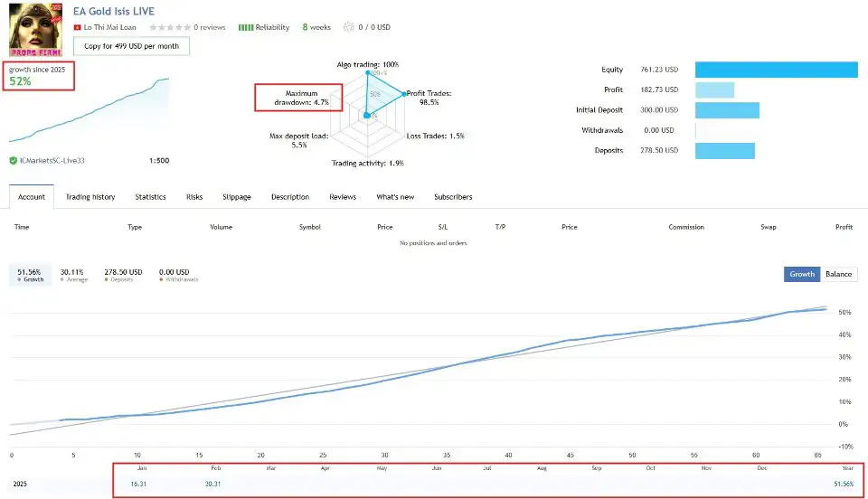This screenshot has width=868, height=499.
Task: Click the February 30.31 monthly growth value
Action: pyautogui.click(x=213, y=485)
